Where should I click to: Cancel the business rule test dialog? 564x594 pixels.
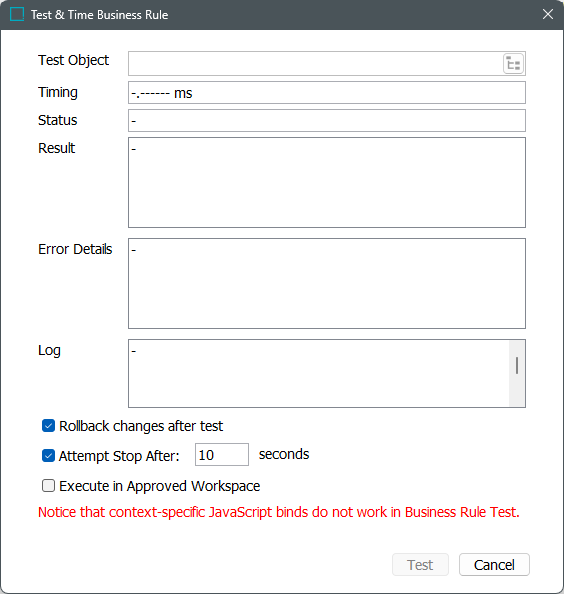(x=494, y=564)
